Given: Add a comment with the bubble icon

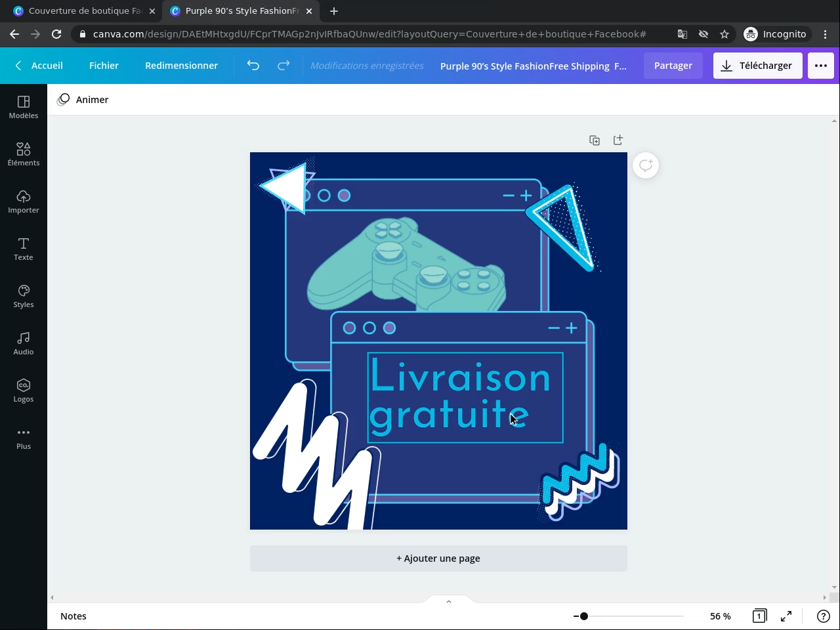Looking at the screenshot, I should 646,165.
